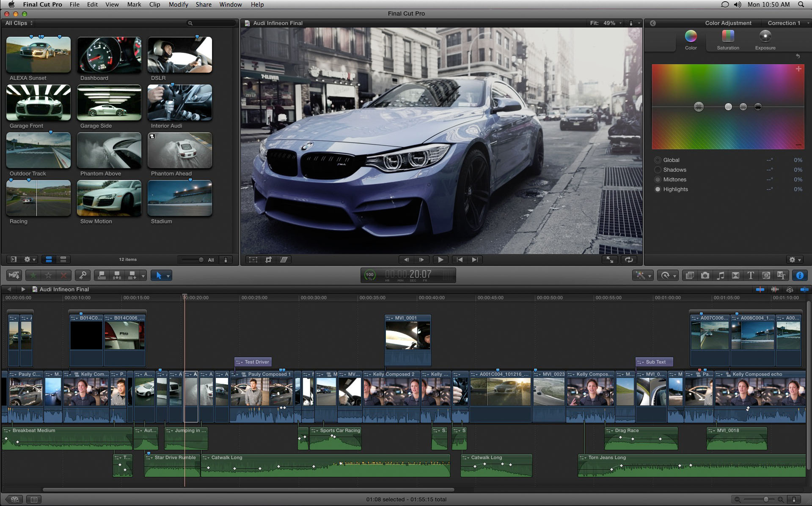Toggle timeline snapping
This screenshot has width=812, height=506.
804,290
